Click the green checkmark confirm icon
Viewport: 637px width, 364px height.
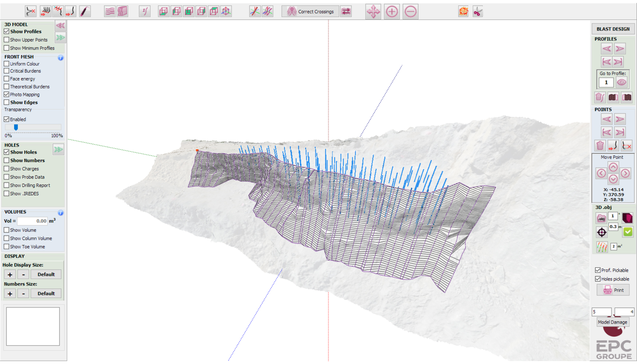coord(628,232)
